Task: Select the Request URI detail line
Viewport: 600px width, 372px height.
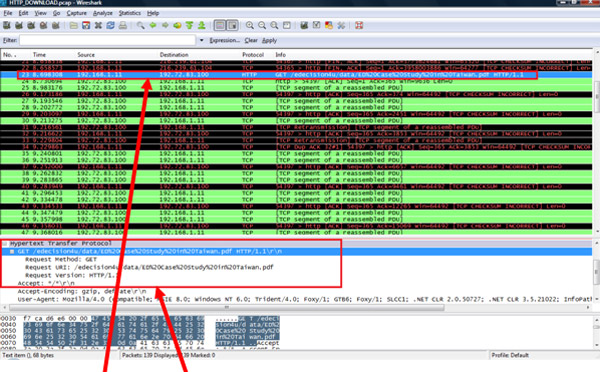Action: [x=149, y=267]
